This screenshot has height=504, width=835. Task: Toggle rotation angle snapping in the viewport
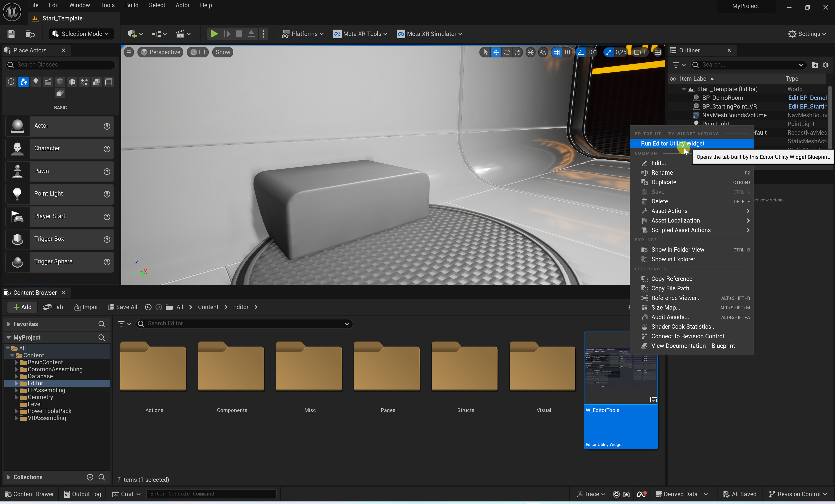point(581,52)
